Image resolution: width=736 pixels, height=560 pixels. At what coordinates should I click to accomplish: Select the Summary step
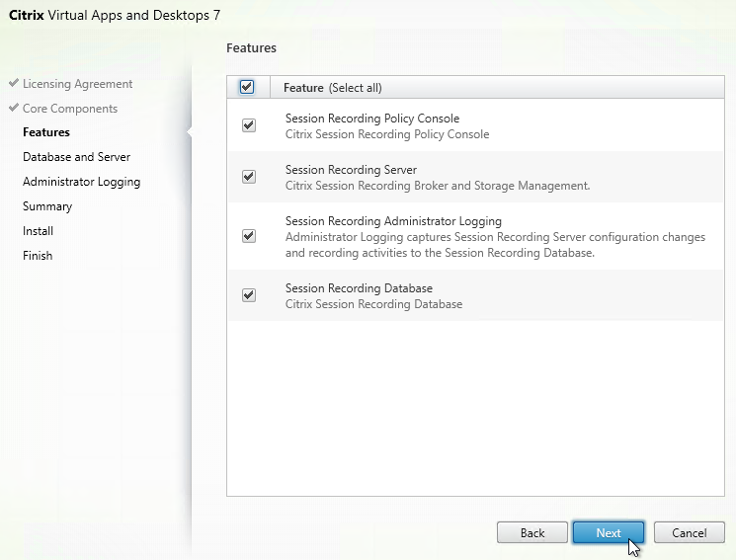(47, 206)
